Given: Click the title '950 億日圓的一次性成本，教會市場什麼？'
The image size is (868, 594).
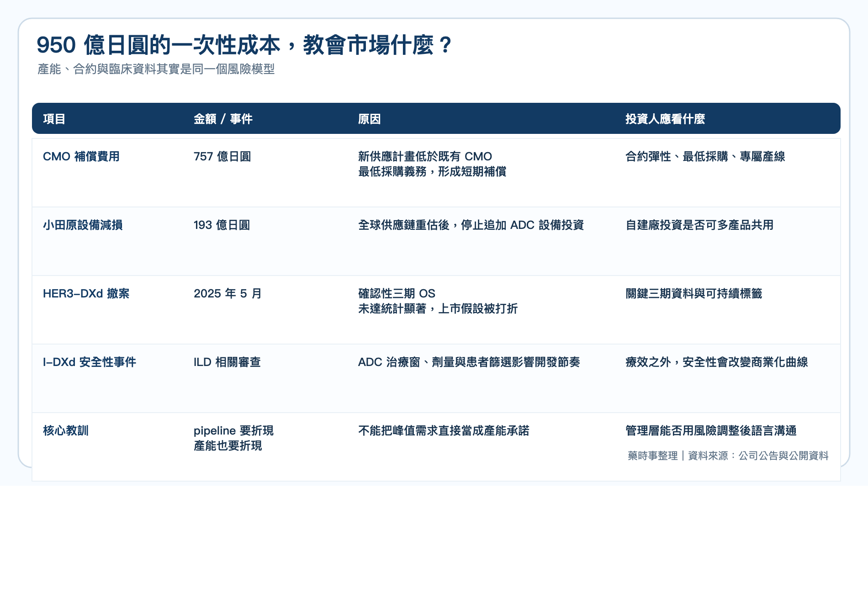Looking at the screenshot, I should [244, 45].
